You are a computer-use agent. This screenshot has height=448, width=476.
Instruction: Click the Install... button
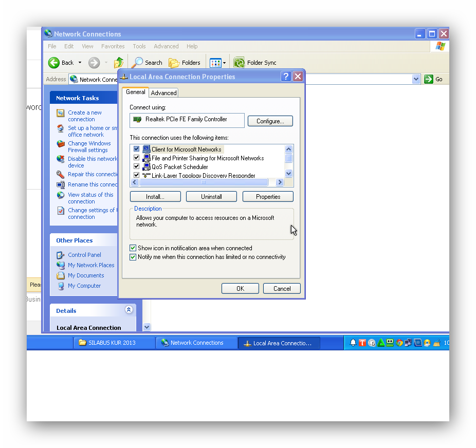click(155, 197)
